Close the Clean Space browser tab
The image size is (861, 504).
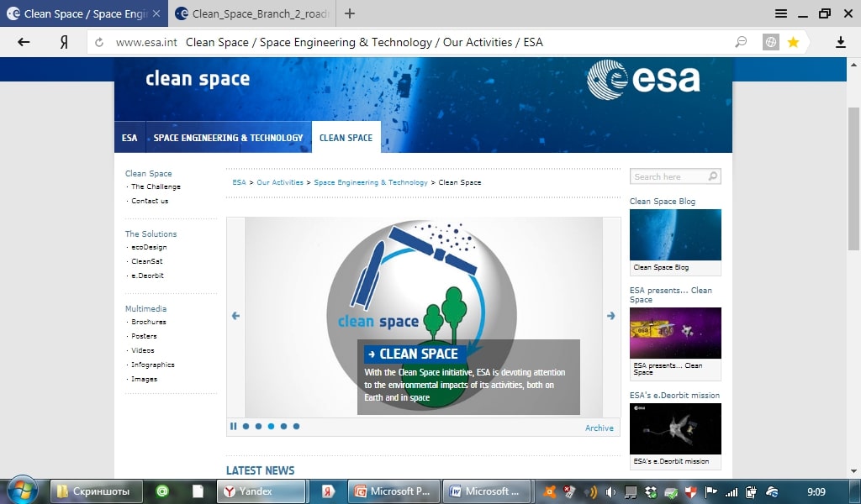pos(156,13)
